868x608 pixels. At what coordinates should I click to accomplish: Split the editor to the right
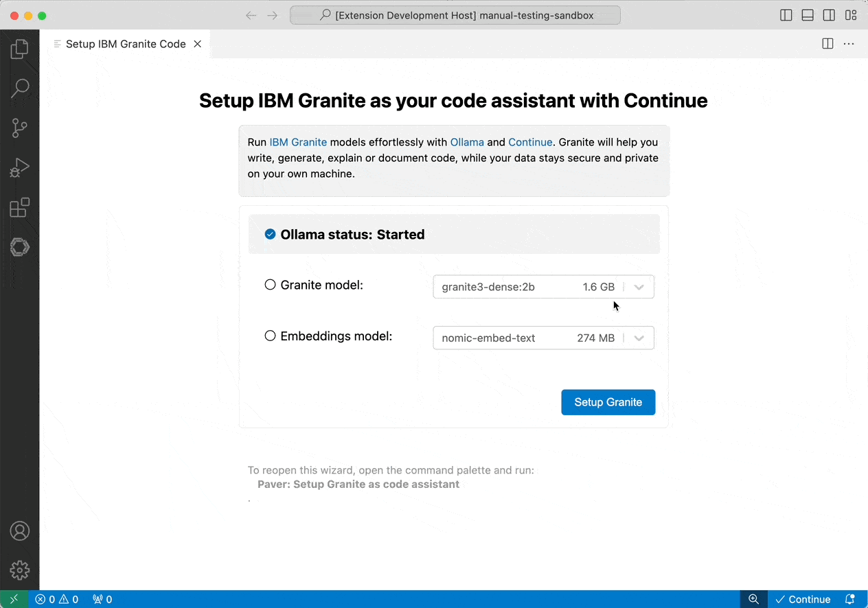tap(828, 44)
